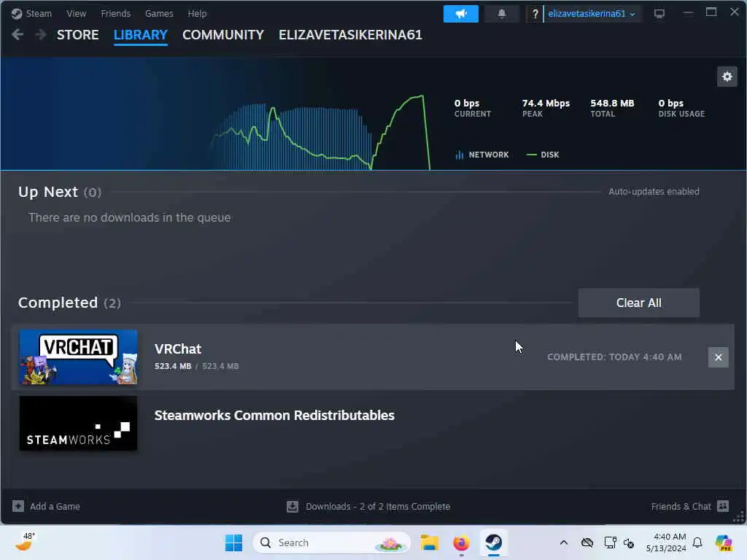Screen dimensions: 747x560
Task: Click the Steam taskbar icon
Action: (x=494, y=542)
